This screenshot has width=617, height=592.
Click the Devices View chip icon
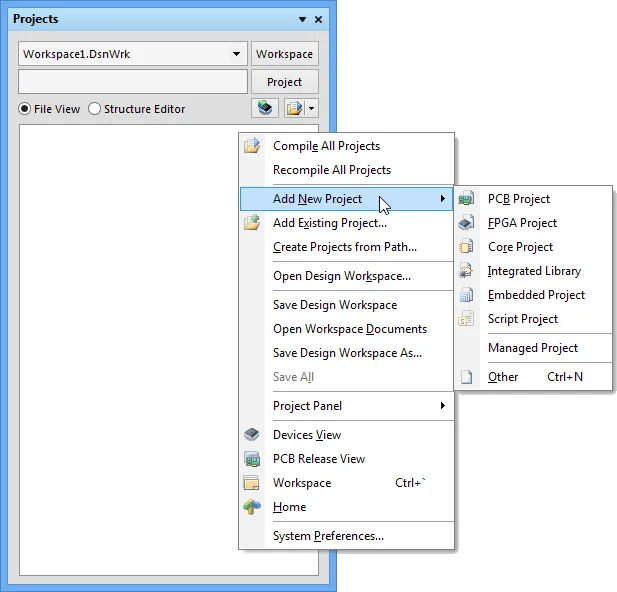coord(252,435)
